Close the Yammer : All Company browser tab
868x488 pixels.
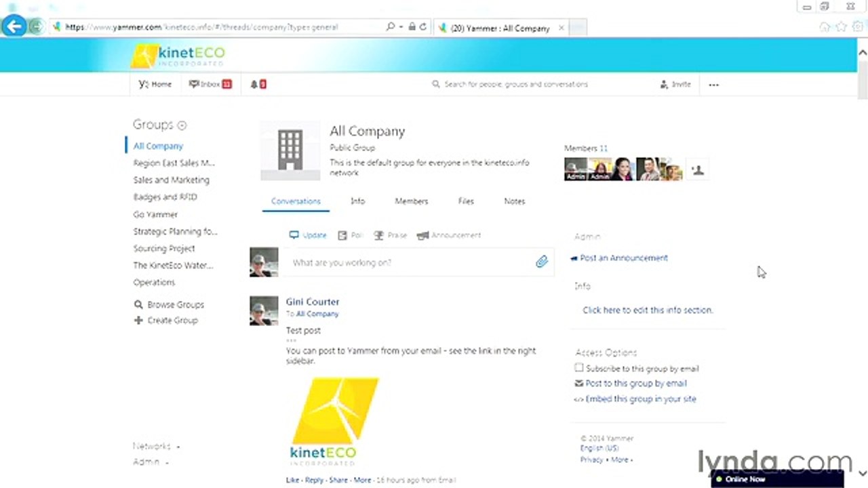click(x=561, y=28)
